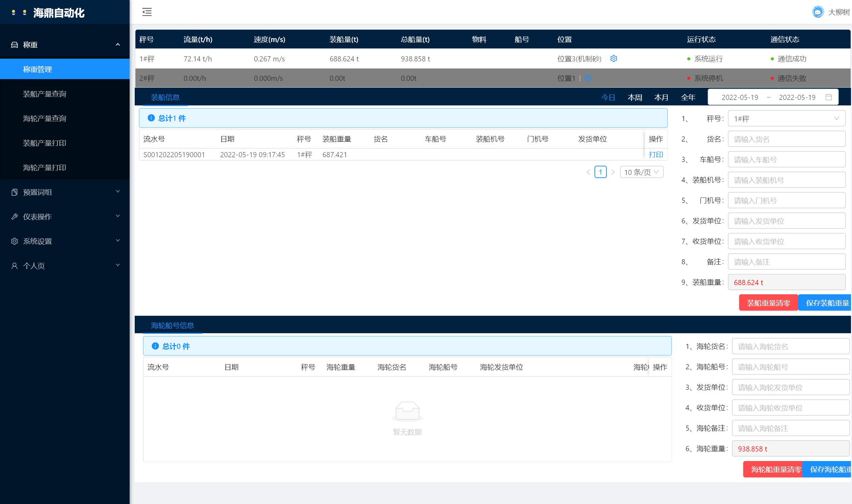Open 装船产量查询 in sidebar
Viewport: 852px width, 504px height.
45,94
